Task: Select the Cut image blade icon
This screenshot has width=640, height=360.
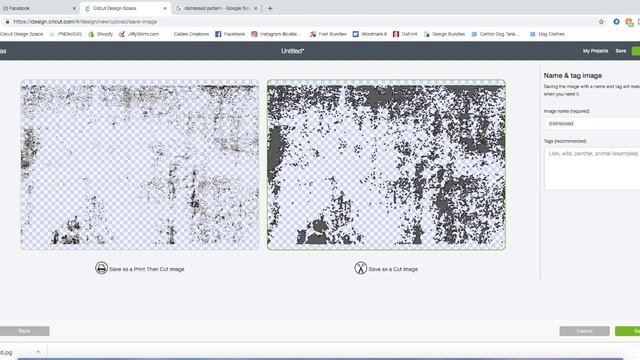Action: click(360, 268)
